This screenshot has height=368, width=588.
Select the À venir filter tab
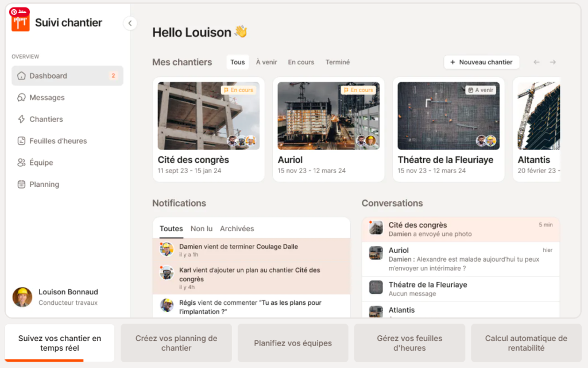(266, 62)
